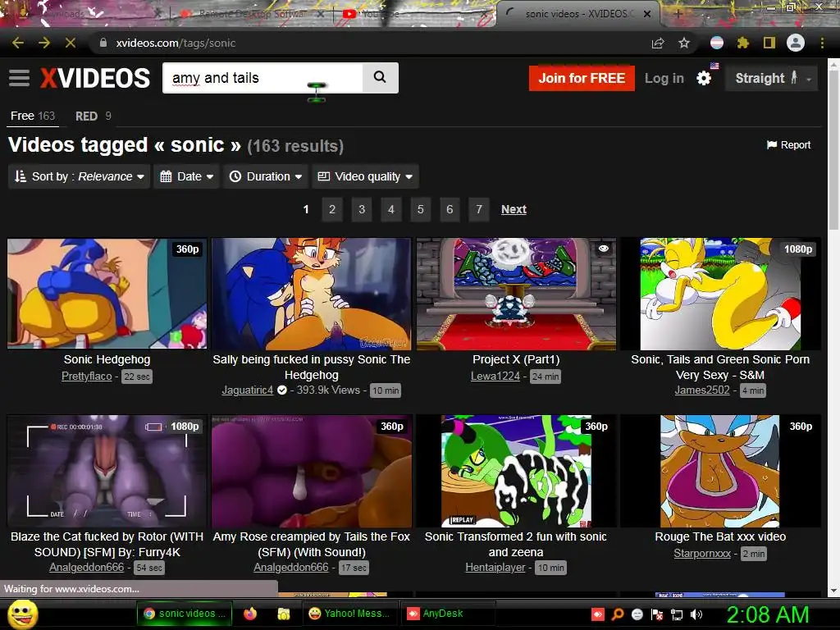The height and width of the screenshot is (630, 840).
Task: Open the Extensions puzzle piece menu
Action: pos(742,43)
